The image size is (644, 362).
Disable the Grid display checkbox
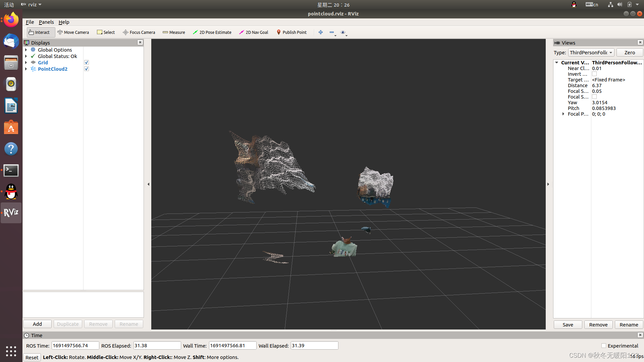point(87,63)
